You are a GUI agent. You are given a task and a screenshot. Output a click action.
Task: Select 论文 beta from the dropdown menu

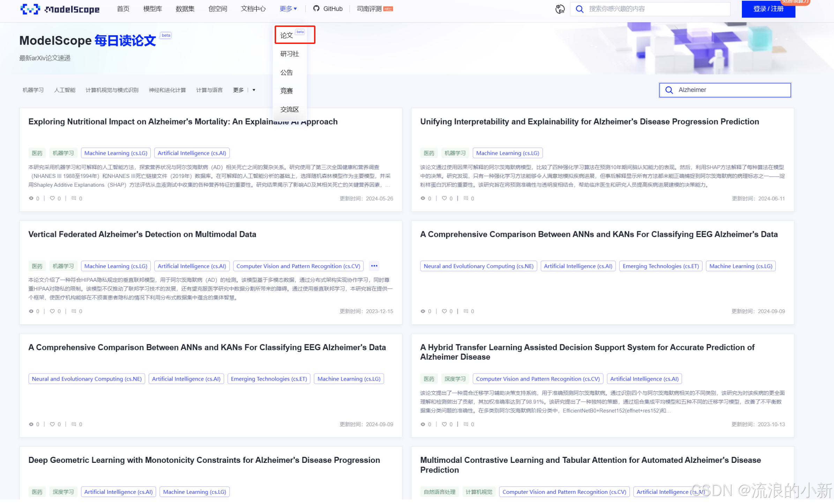(x=287, y=35)
